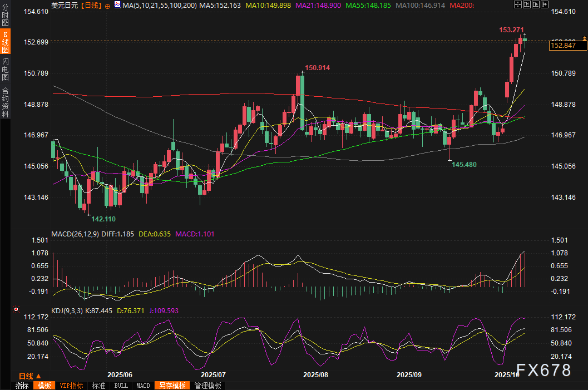Click the 管理模板 button
This screenshot has width=588, height=390.
coord(207,386)
